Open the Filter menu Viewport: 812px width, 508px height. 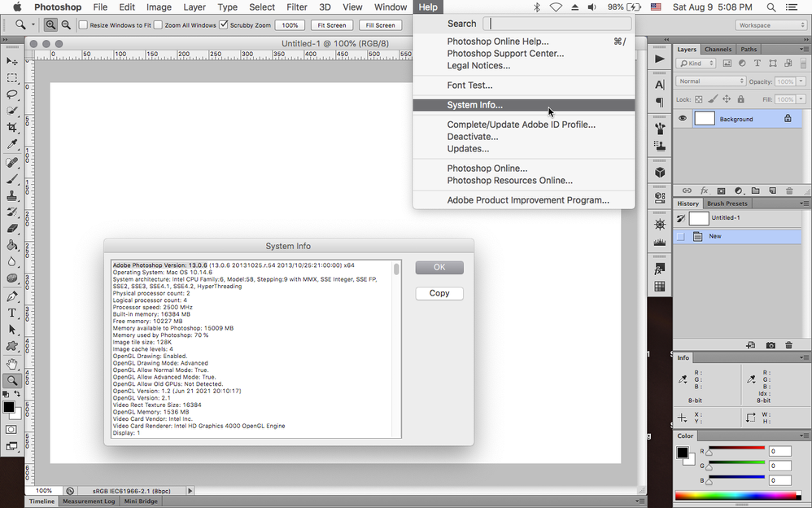pyautogui.click(x=297, y=7)
